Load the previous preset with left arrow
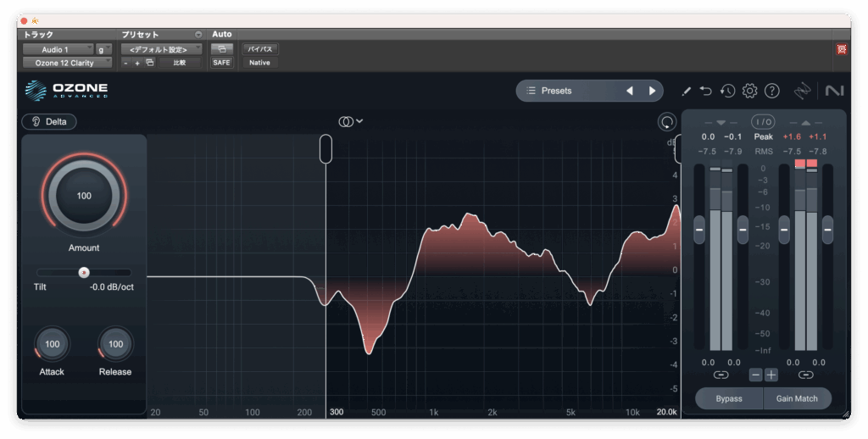This screenshot has width=868, height=439. tap(629, 91)
